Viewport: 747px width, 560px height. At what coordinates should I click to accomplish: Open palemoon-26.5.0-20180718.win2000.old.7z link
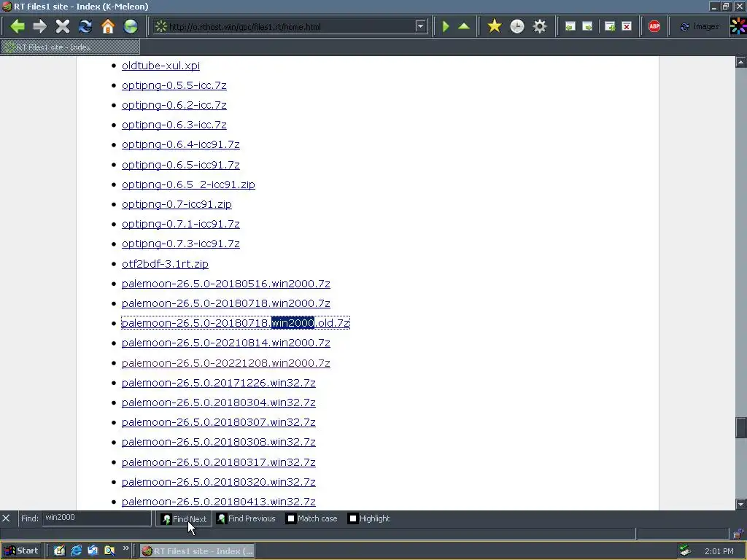click(x=236, y=323)
